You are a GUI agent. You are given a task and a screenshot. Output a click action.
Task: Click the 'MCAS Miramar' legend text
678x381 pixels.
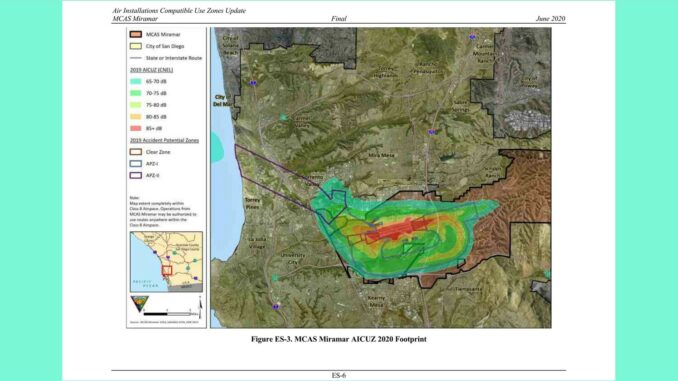(163, 34)
